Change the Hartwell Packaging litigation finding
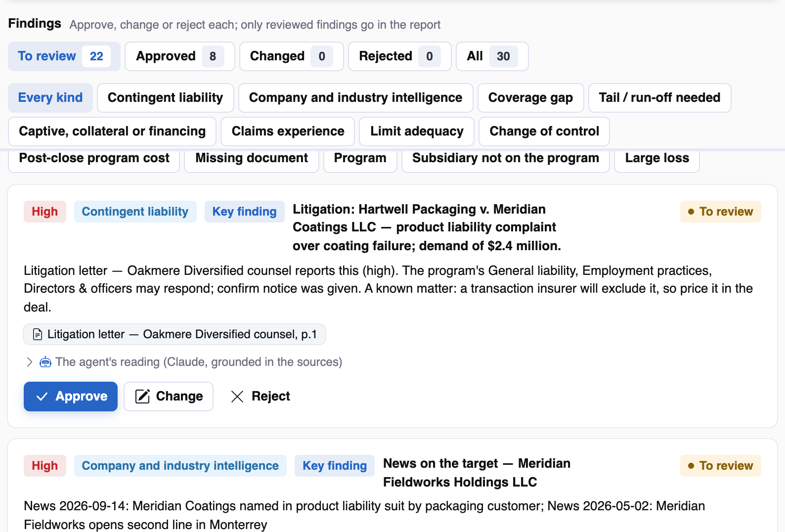The image size is (785, 532). point(169,397)
